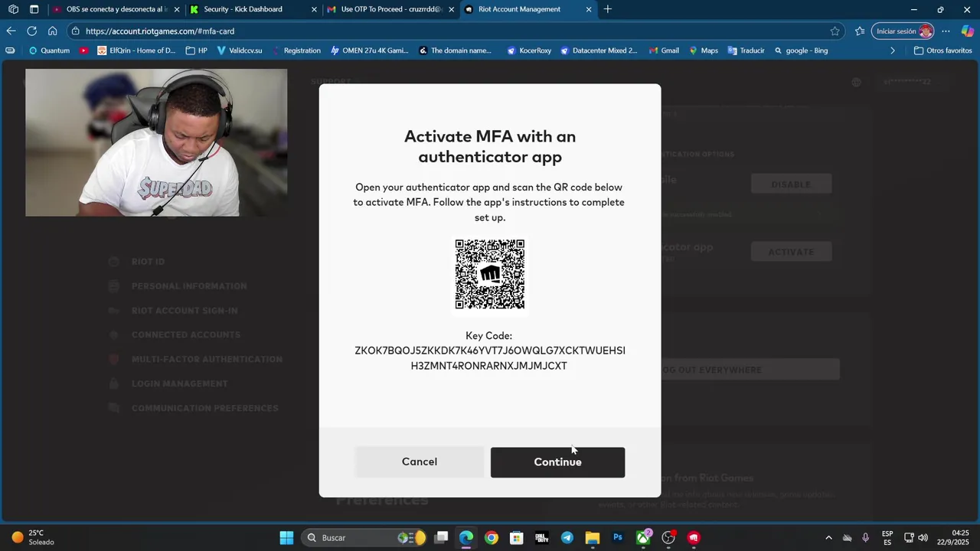The height and width of the screenshot is (551, 980).
Task: Open the Windows Start menu
Action: [x=286, y=538]
